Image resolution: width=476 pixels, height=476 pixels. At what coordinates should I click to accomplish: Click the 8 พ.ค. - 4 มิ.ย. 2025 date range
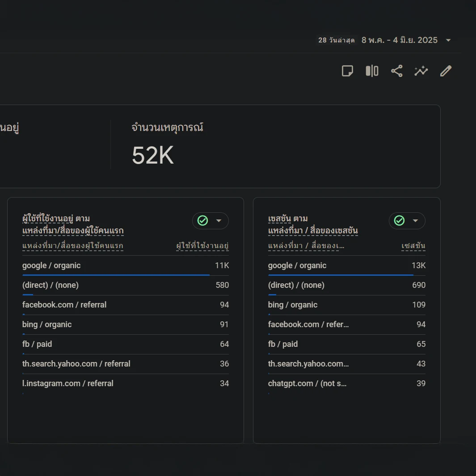[399, 40]
